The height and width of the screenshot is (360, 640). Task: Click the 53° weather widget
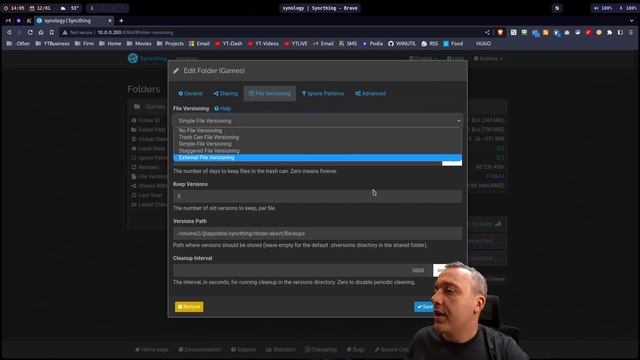(69, 8)
